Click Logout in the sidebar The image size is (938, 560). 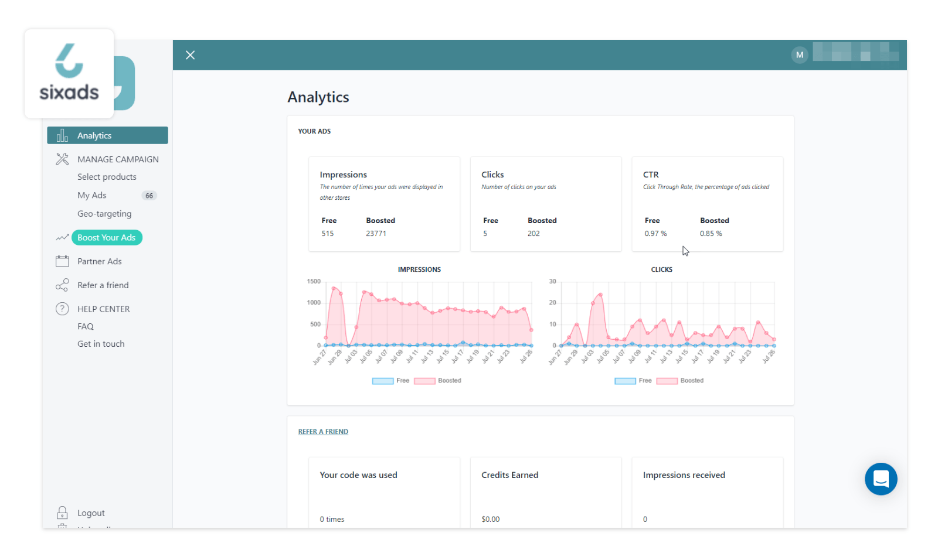coord(91,513)
